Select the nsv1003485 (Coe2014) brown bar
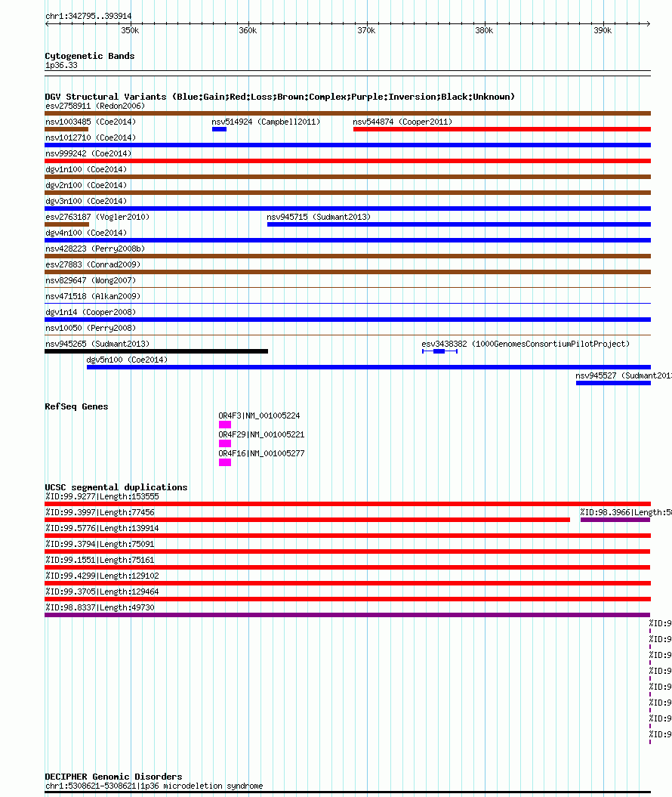This screenshot has height=797, width=672. click(66, 129)
